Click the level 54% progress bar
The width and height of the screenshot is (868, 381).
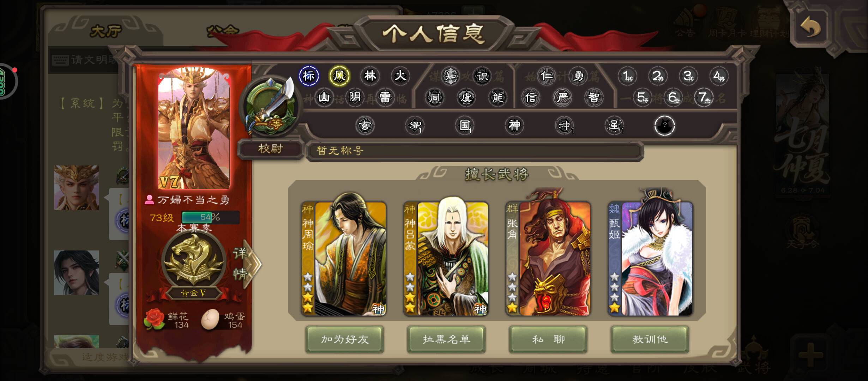pyautogui.click(x=211, y=217)
